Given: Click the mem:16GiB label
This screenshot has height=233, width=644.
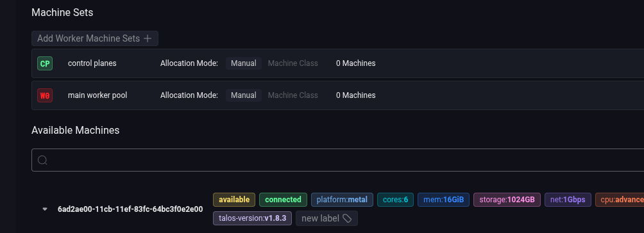Looking at the screenshot, I should 444,200.
